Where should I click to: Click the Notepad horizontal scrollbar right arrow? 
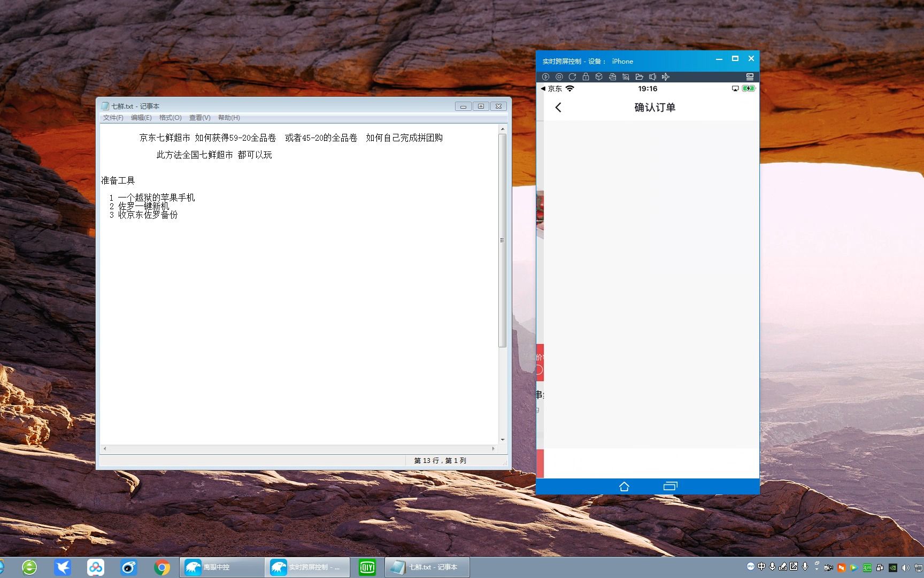point(493,448)
